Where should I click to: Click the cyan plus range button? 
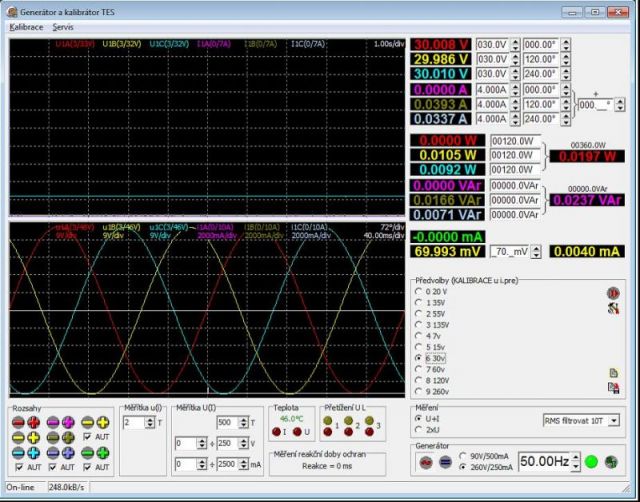(x=33, y=453)
